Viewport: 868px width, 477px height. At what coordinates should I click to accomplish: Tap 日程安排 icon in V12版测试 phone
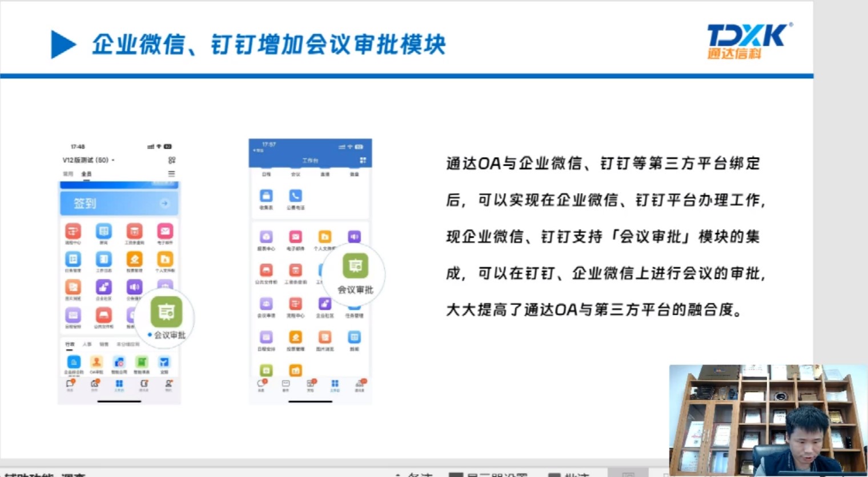pyautogui.click(x=73, y=315)
